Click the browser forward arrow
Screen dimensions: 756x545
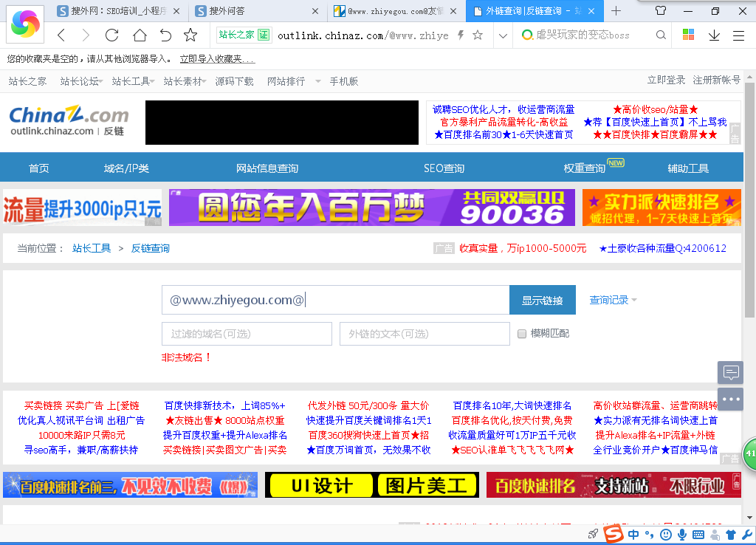(x=86, y=35)
